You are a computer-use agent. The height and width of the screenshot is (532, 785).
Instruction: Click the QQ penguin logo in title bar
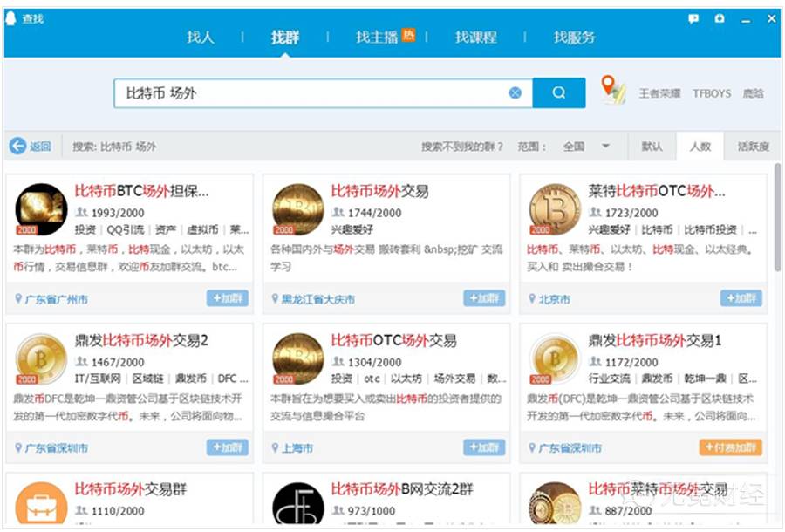(x=10, y=18)
